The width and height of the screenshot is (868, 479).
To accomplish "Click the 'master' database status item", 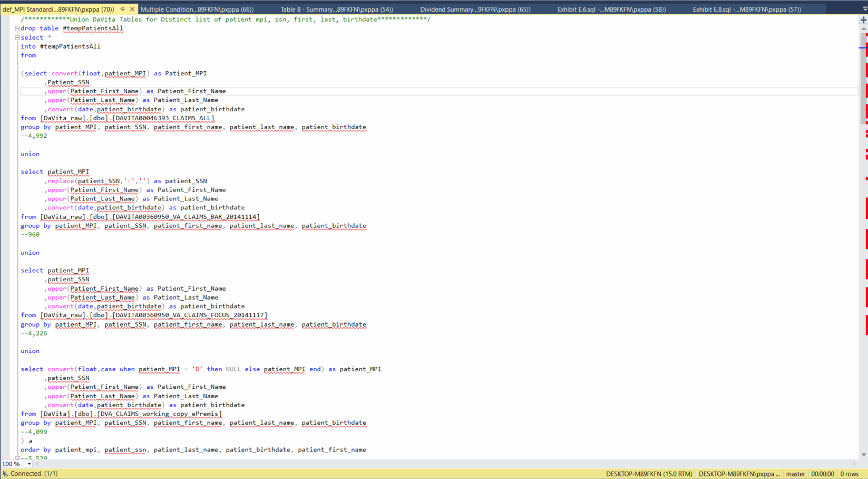I will pyautogui.click(x=795, y=474).
